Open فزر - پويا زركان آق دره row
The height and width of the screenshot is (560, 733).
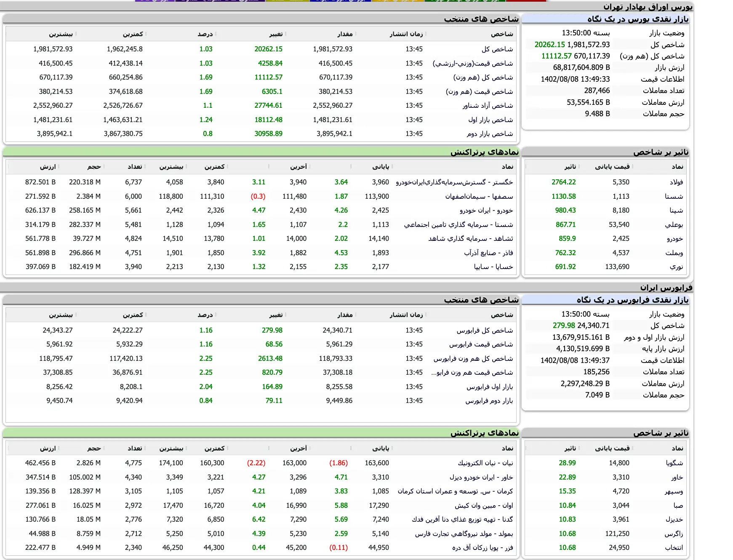point(482,548)
